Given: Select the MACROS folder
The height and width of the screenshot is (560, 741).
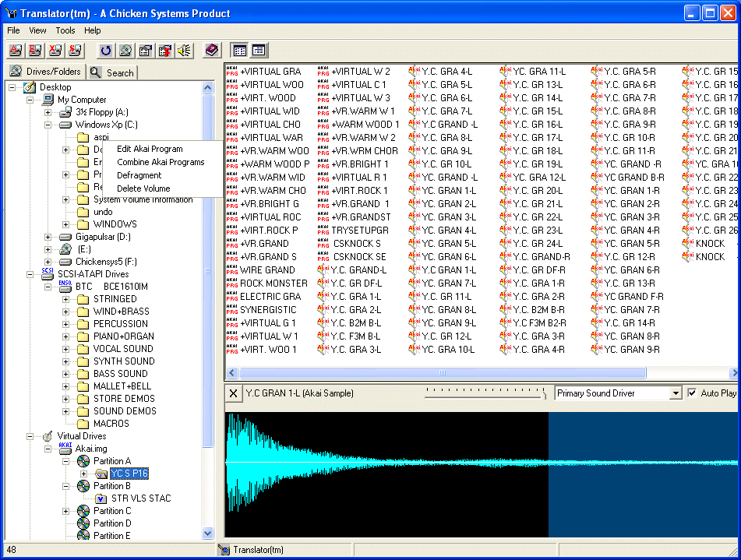Looking at the screenshot, I should tap(111, 424).
